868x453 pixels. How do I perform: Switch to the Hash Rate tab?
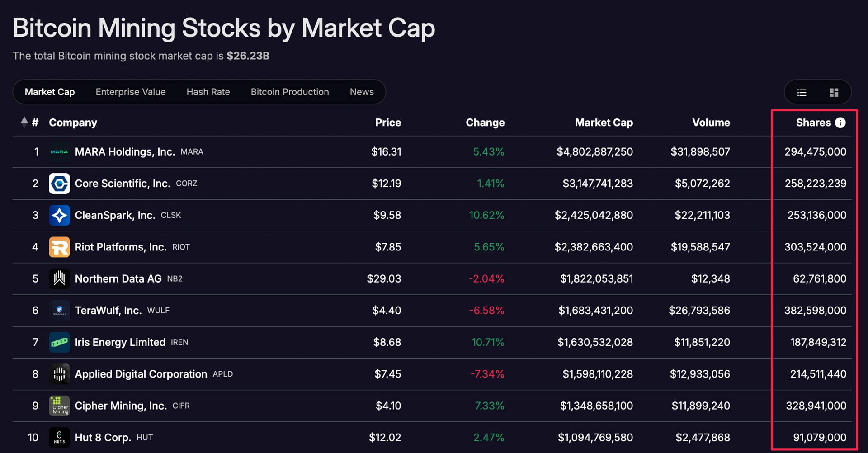208,92
